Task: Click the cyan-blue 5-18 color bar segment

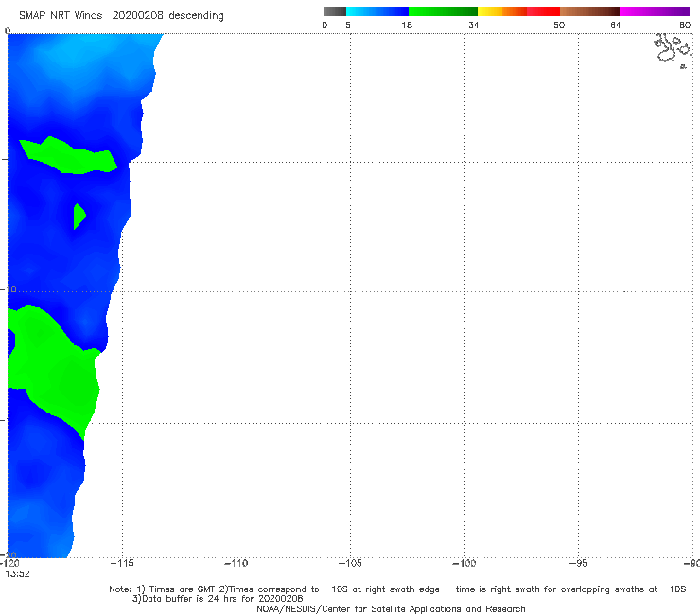Action: coord(377,11)
